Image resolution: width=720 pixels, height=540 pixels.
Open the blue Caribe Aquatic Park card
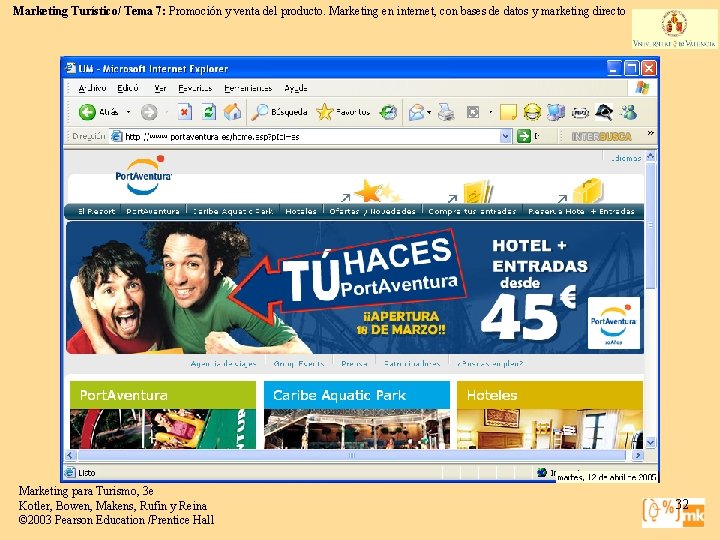point(357,415)
